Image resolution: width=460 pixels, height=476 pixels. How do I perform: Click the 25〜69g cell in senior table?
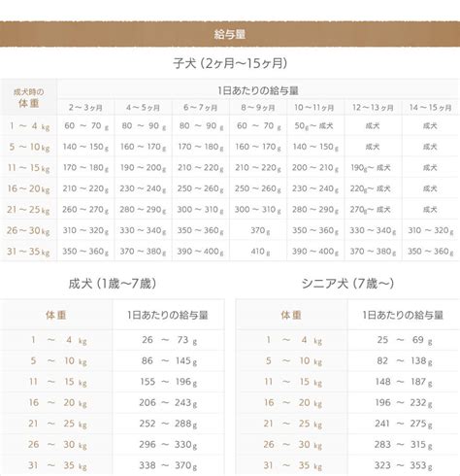(x=404, y=340)
